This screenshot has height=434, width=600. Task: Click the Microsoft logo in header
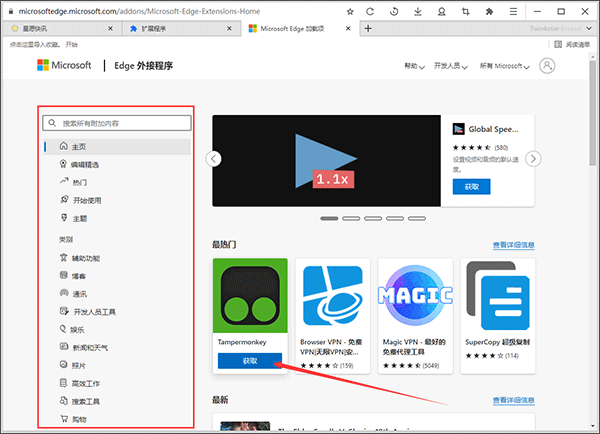coord(67,66)
